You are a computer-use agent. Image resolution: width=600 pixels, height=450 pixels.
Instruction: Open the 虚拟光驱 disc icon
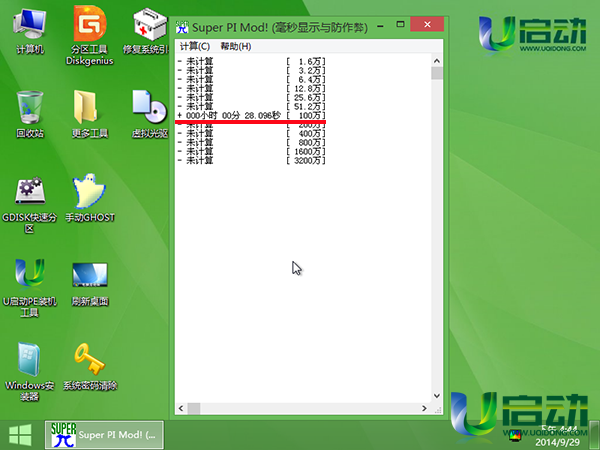(150, 114)
